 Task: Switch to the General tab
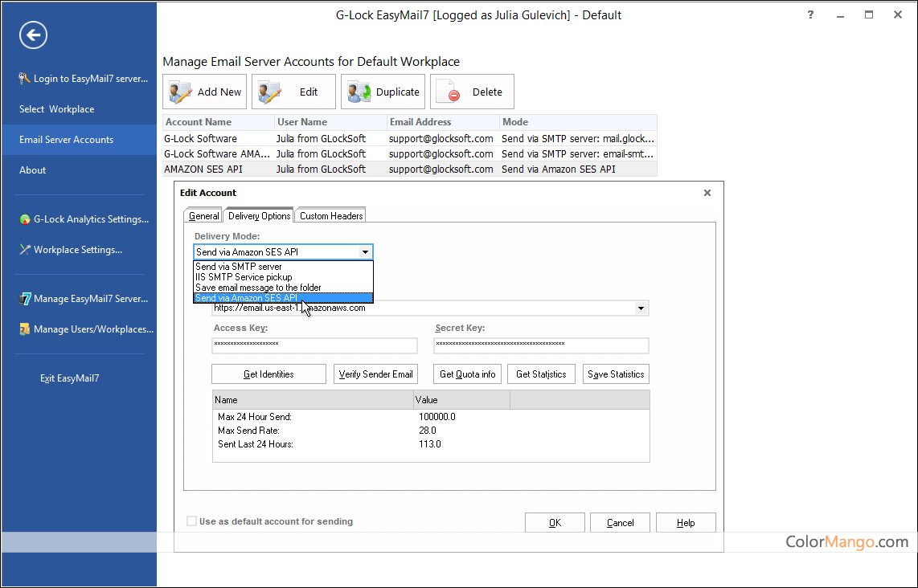(x=203, y=216)
